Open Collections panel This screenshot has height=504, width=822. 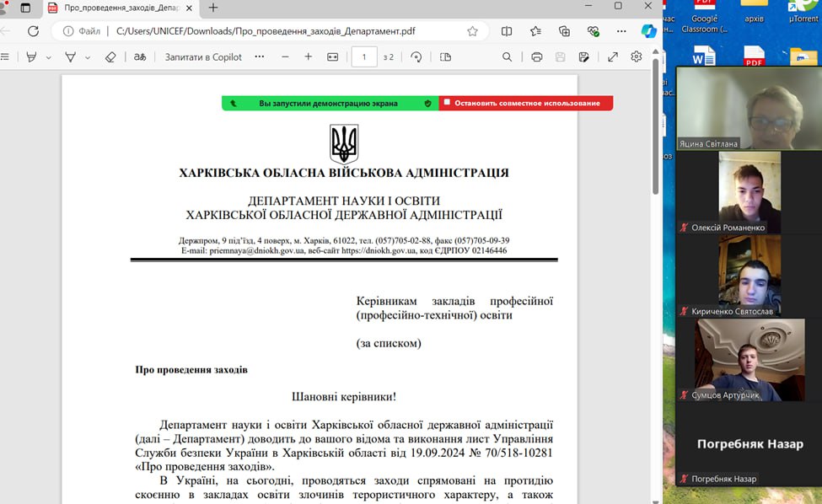564,31
